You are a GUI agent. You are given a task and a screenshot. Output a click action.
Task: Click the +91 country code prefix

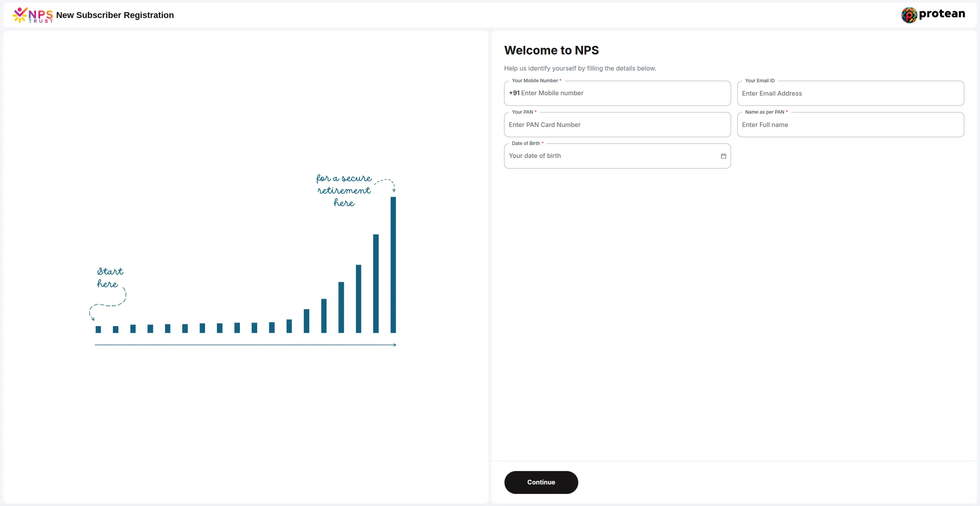[x=514, y=93]
